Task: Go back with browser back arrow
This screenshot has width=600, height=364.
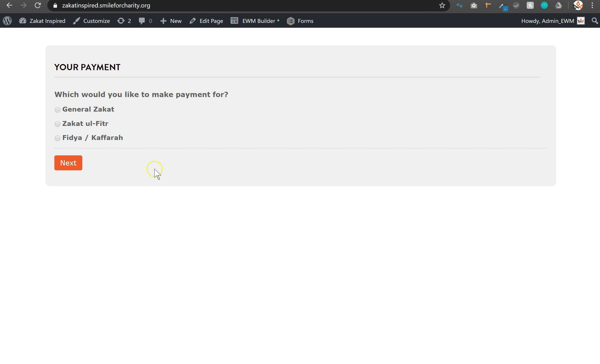Action: [x=9, y=5]
